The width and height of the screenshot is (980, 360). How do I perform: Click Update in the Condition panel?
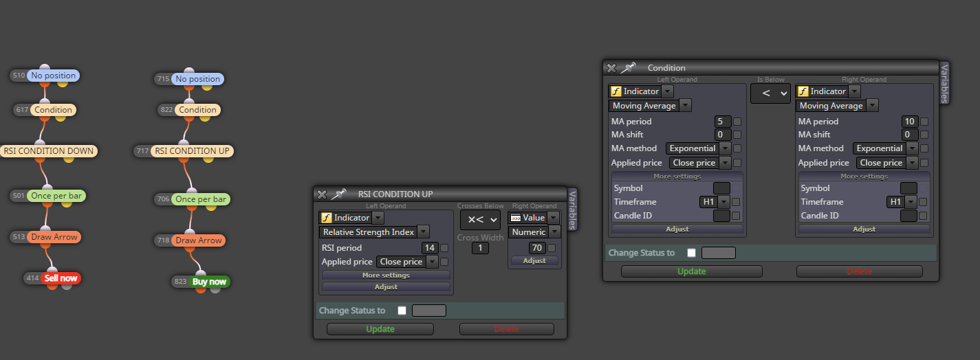(692, 271)
